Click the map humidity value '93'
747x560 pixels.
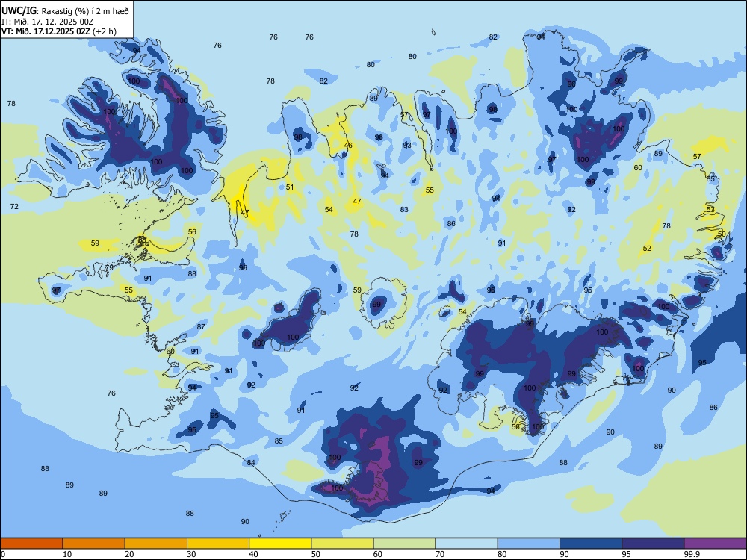coord(407,145)
